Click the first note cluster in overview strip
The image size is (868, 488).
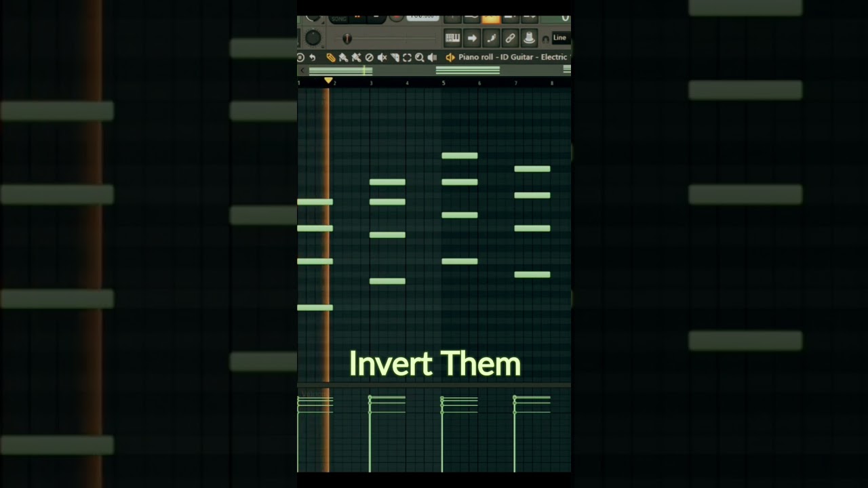[x=340, y=71]
